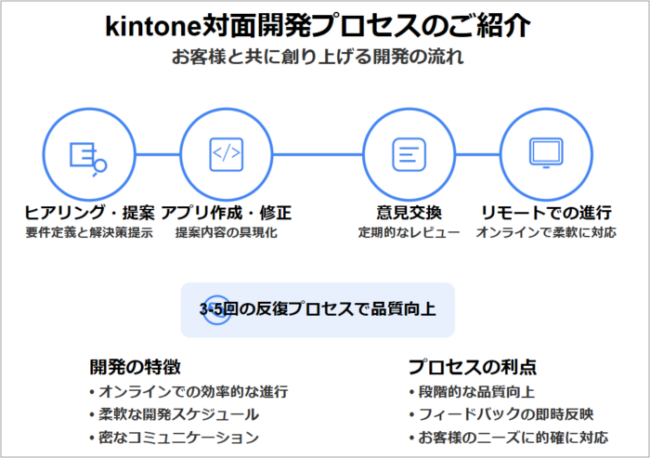
Task: Click the monitor remote progress icon
Action: tap(546, 153)
